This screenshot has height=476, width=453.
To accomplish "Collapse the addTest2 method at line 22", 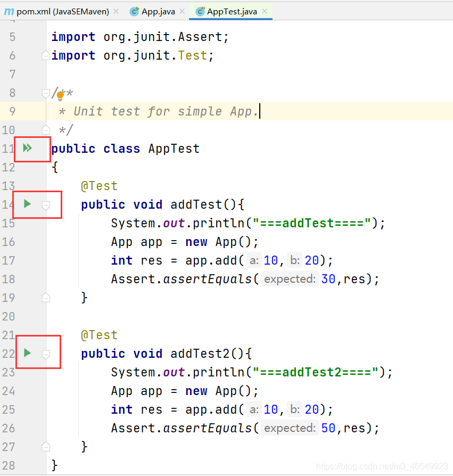I will click(x=45, y=354).
